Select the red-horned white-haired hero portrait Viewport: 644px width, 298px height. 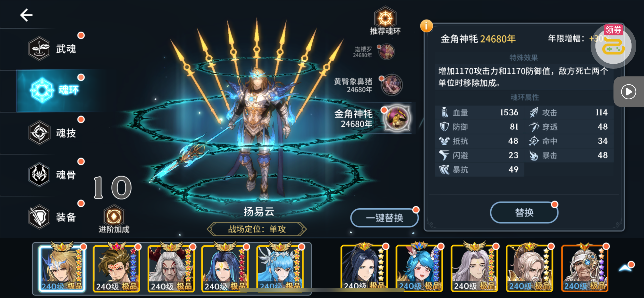(171, 268)
